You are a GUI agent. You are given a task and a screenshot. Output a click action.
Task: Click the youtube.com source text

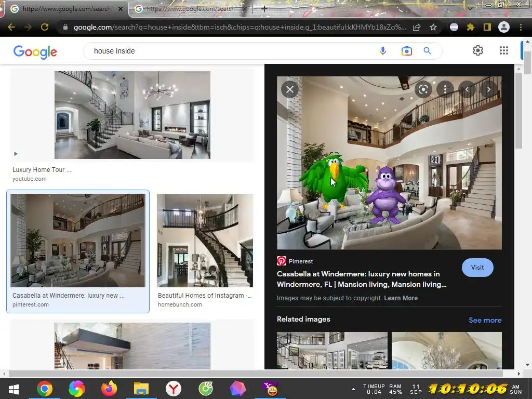(x=30, y=179)
